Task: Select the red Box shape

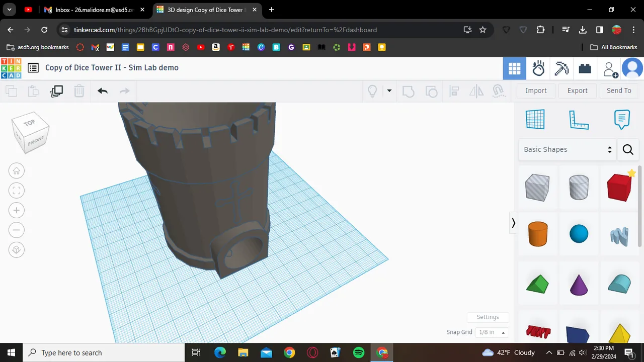Action: tap(619, 188)
